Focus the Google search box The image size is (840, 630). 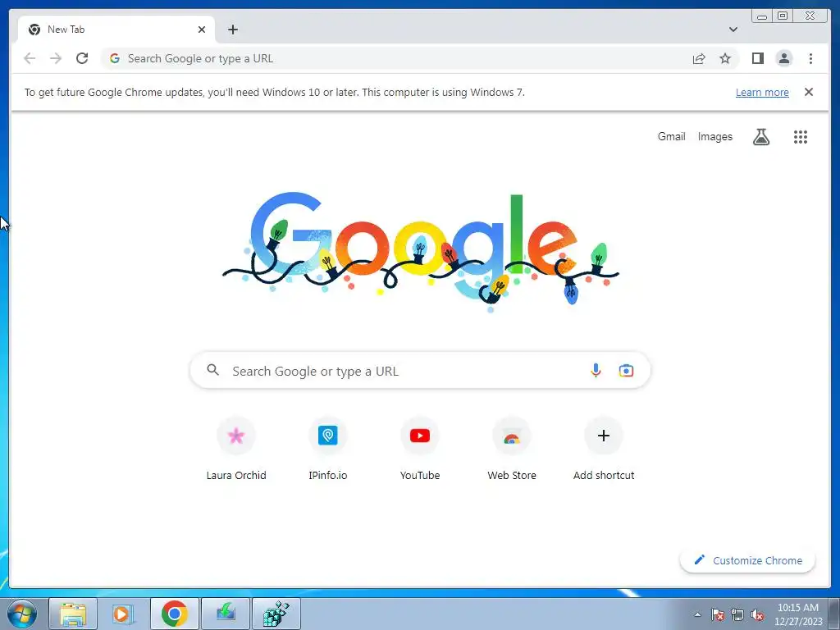tap(420, 371)
